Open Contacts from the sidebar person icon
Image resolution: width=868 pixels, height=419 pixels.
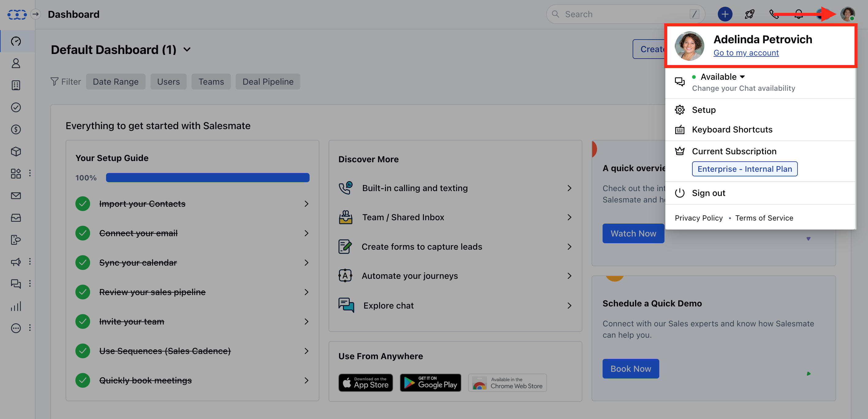coord(16,63)
